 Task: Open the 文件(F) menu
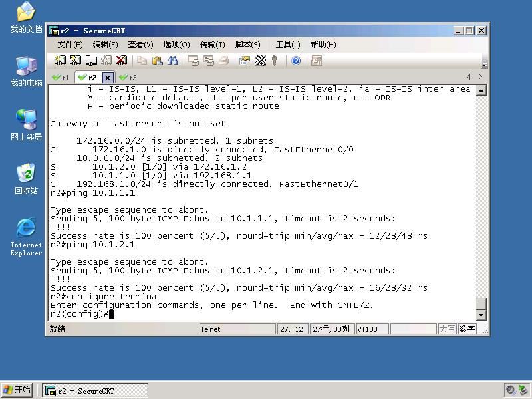point(70,45)
